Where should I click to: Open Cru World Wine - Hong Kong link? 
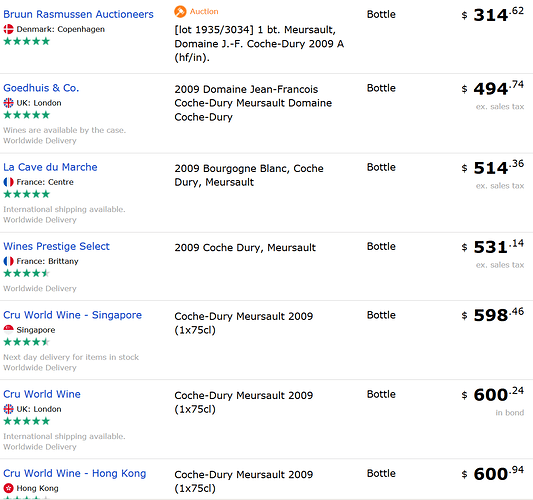[x=74, y=473]
